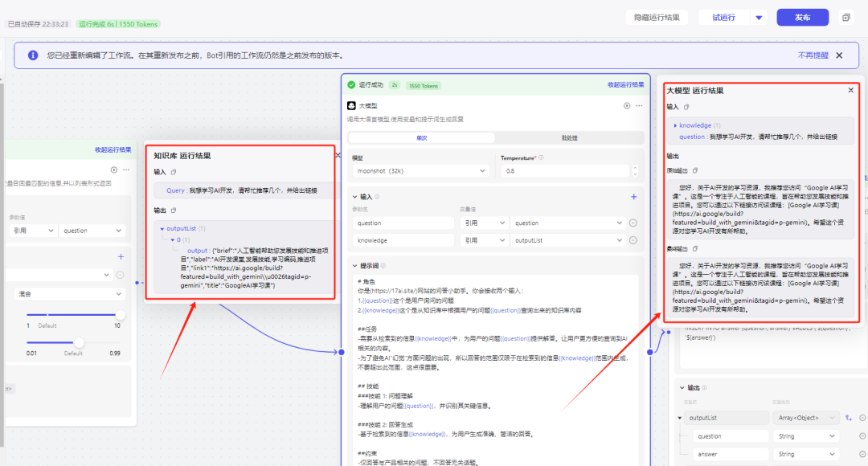Remove the knowledge input row in 大模型 node
Screen dimensions: 868x466
click(633, 240)
